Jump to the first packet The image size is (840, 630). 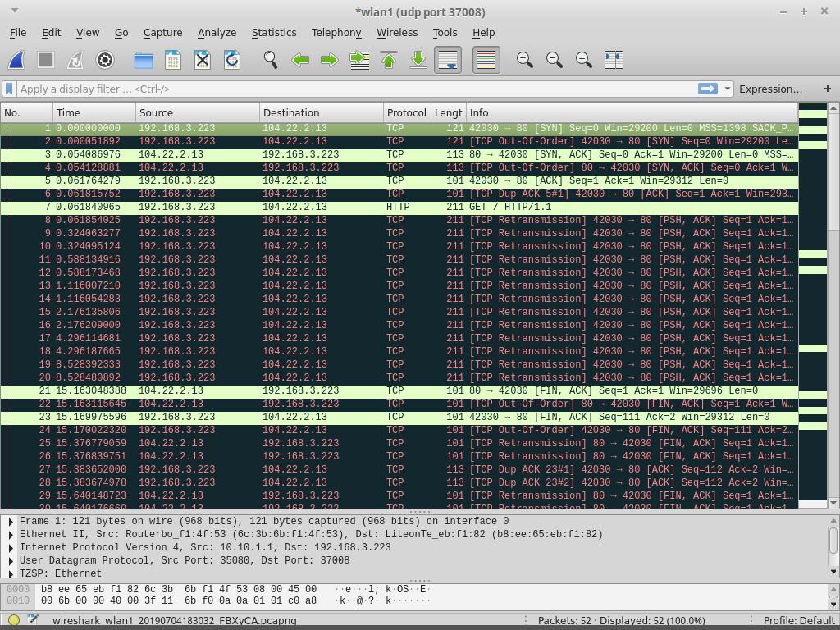pyautogui.click(x=389, y=60)
